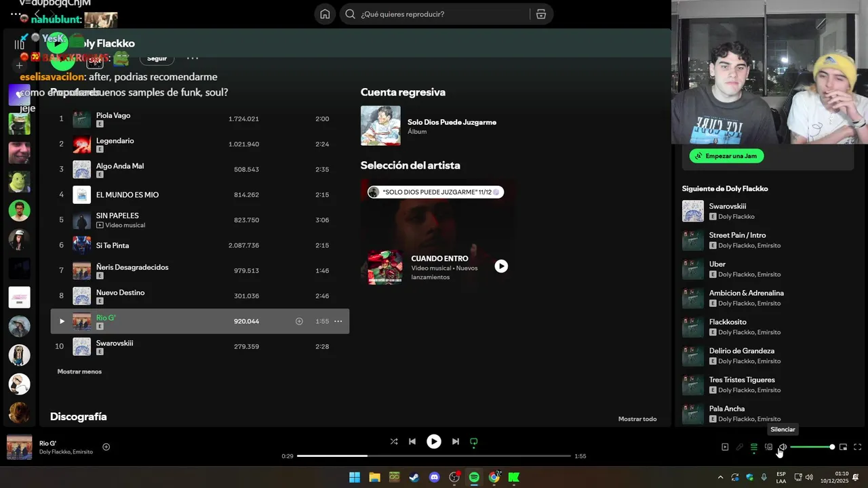Follow Doly Flackko with Seguir button
This screenshot has width=868, height=488.
pos(157,59)
